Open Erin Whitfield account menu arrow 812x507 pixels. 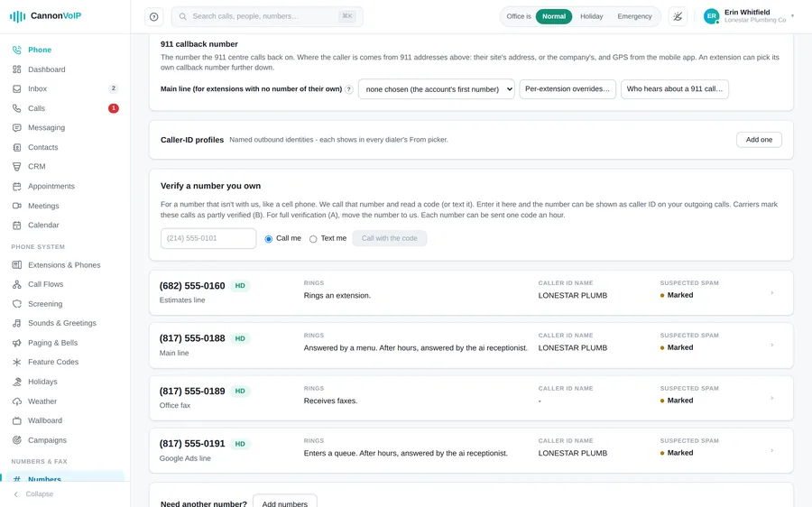pos(792,16)
